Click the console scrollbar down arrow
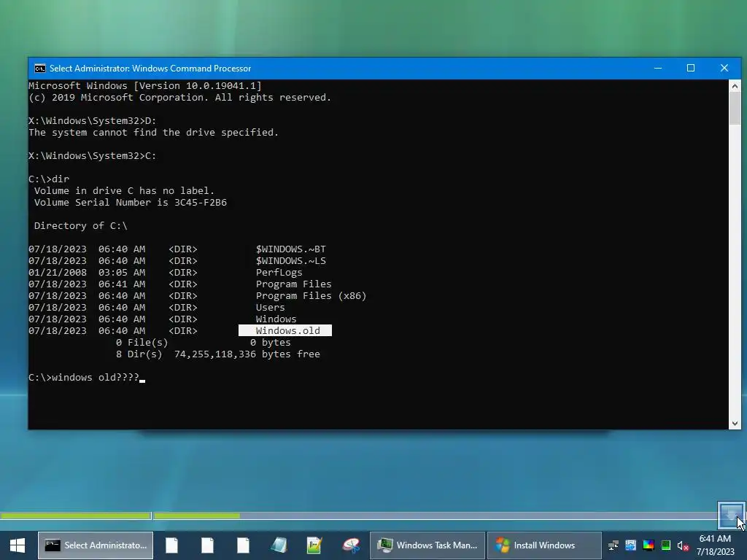 pyautogui.click(x=735, y=424)
